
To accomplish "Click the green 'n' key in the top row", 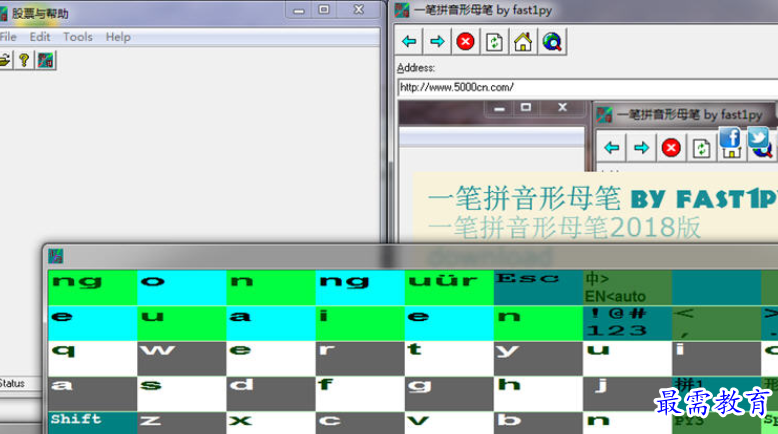I will (x=271, y=288).
